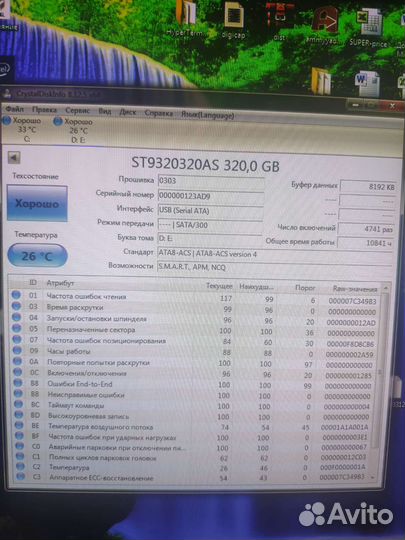Click status icon of attribute C2
The image size is (405, 540).
click(x=21, y=467)
